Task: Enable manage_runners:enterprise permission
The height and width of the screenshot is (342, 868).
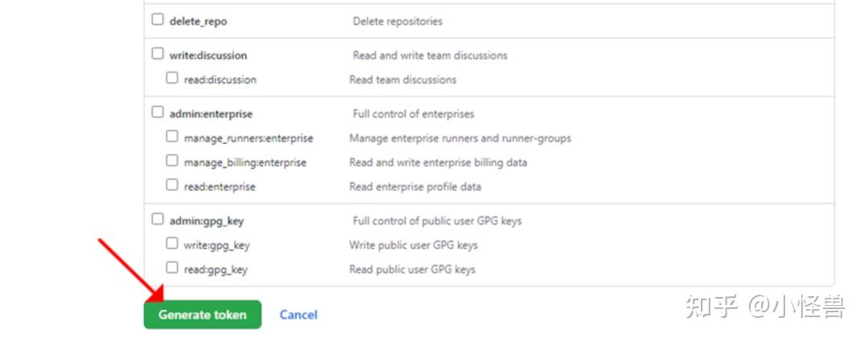Action: (172, 137)
